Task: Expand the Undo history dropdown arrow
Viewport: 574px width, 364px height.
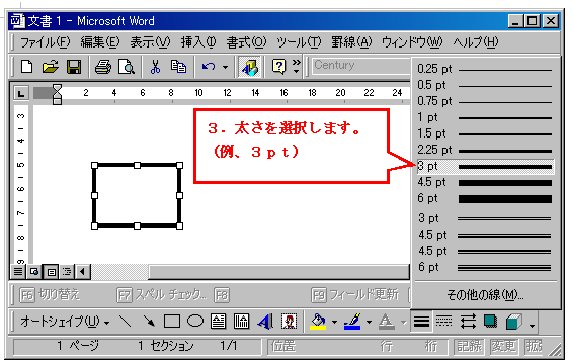Action: (226, 67)
